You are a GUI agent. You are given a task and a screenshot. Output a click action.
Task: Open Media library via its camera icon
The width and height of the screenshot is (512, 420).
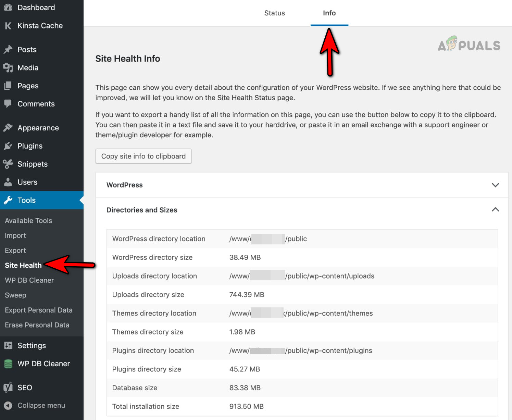tap(8, 67)
